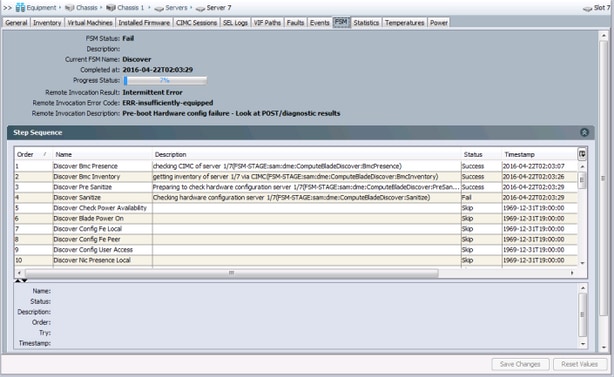Open the Power tab
614x377 pixels.
439,23
